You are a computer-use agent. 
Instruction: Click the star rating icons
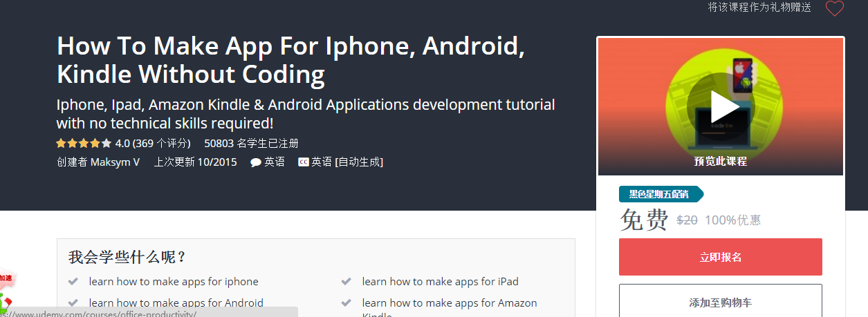(84, 144)
